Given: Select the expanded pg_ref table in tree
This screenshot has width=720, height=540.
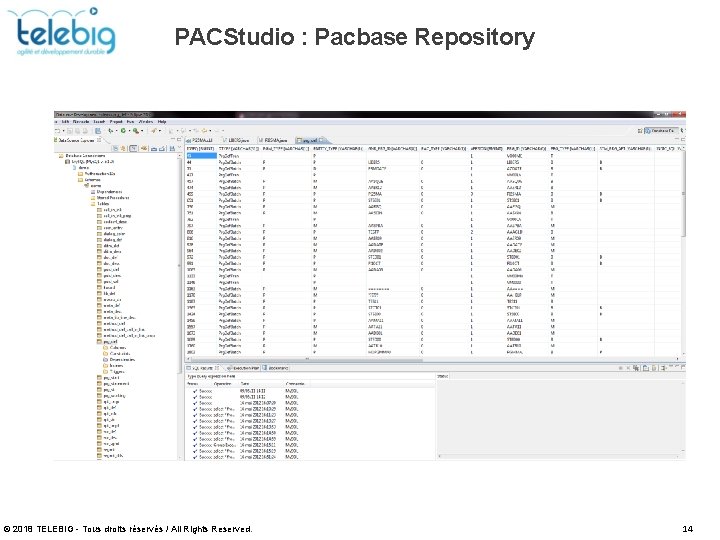Looking at the screenshot, I should click(107, 342).
